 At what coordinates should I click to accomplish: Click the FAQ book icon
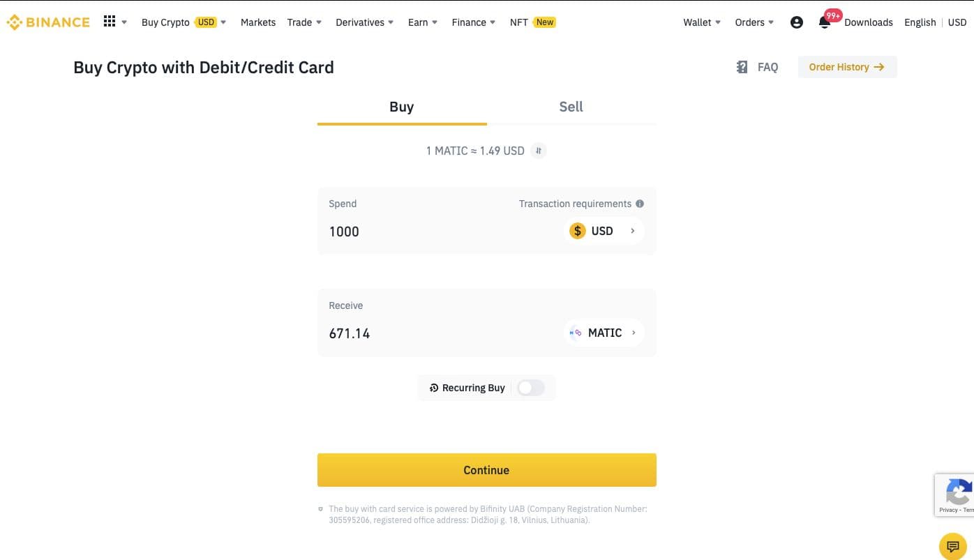(742, 67)
